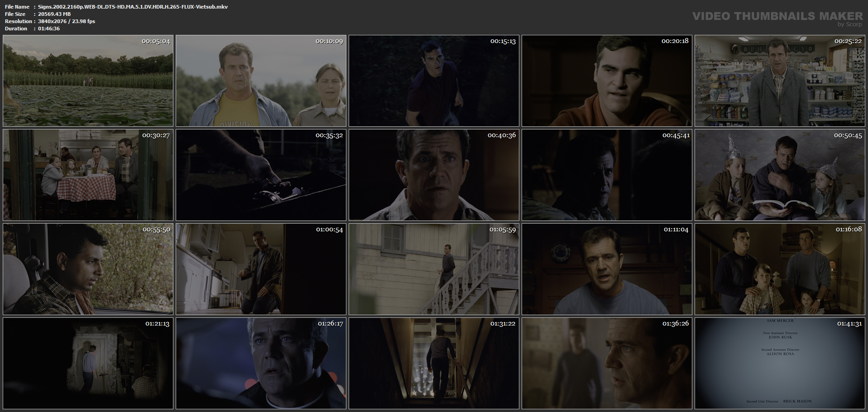The height and width of the screenshot is (412, 868).
Task: Choose the thumbnail at 01:26:17
Action: point(261,363)
